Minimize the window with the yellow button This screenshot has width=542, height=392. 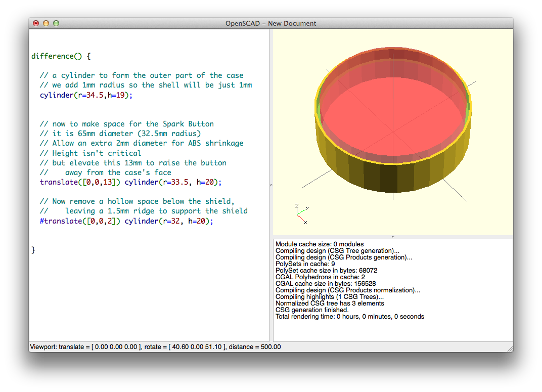point(46,23)
